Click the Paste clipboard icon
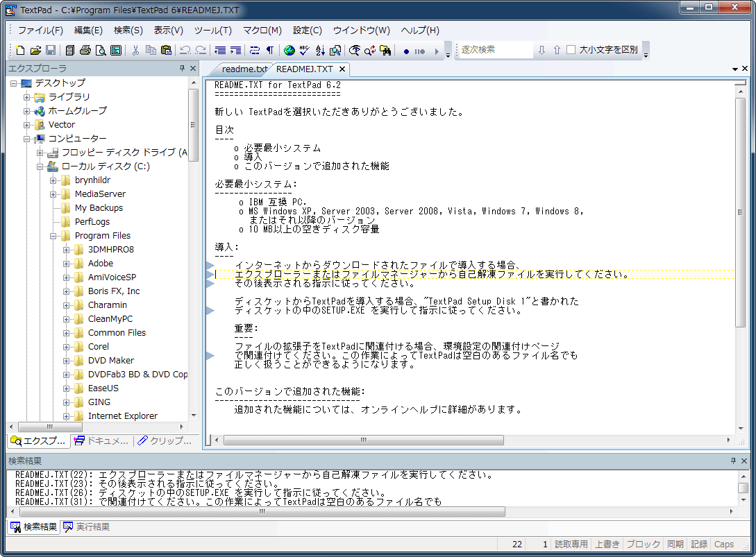The height and width of the screenshot is (557, 756). [x=166, y=51]
